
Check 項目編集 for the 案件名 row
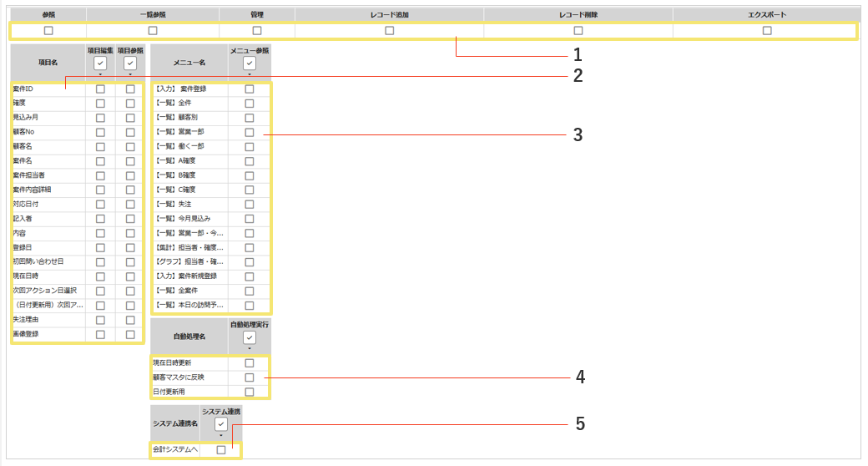pos(100,161)
